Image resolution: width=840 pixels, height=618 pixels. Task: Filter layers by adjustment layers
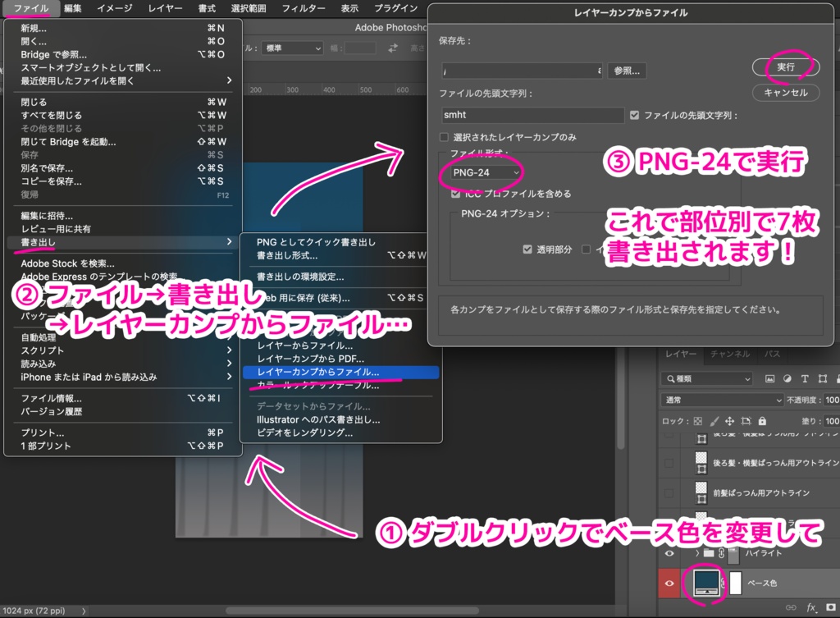tap(787, 378)
